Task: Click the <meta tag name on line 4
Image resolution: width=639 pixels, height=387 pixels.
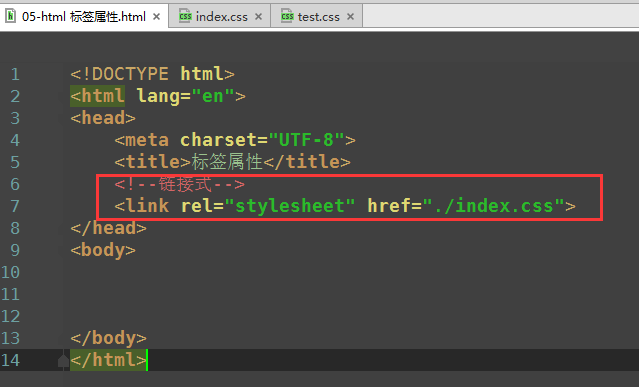Action: click(141, 140)
